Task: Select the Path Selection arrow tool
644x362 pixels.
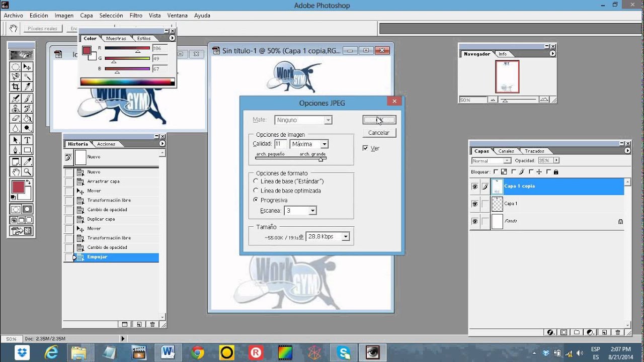Action: 16,140
